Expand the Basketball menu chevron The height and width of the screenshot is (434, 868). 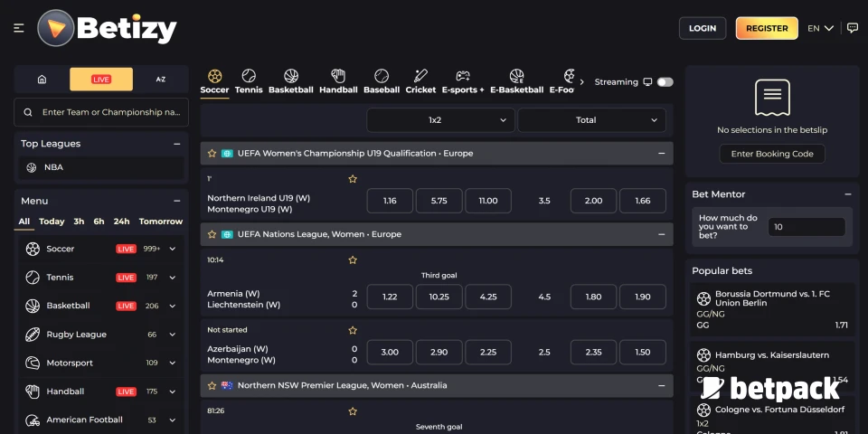172,307
